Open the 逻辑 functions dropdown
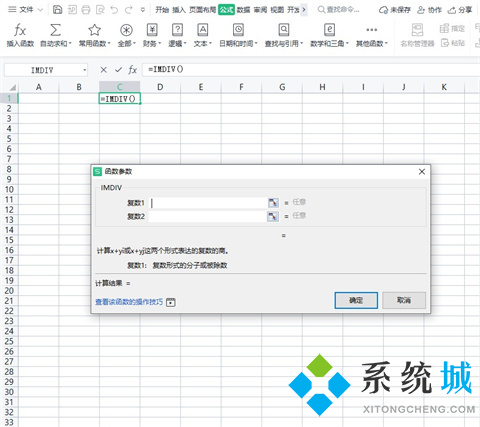This screenshot has height=427, width=480. [177, 35]
